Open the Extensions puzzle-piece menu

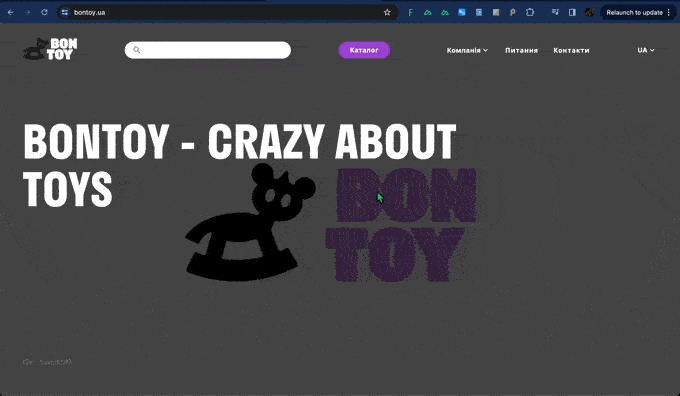click(530, 13)
